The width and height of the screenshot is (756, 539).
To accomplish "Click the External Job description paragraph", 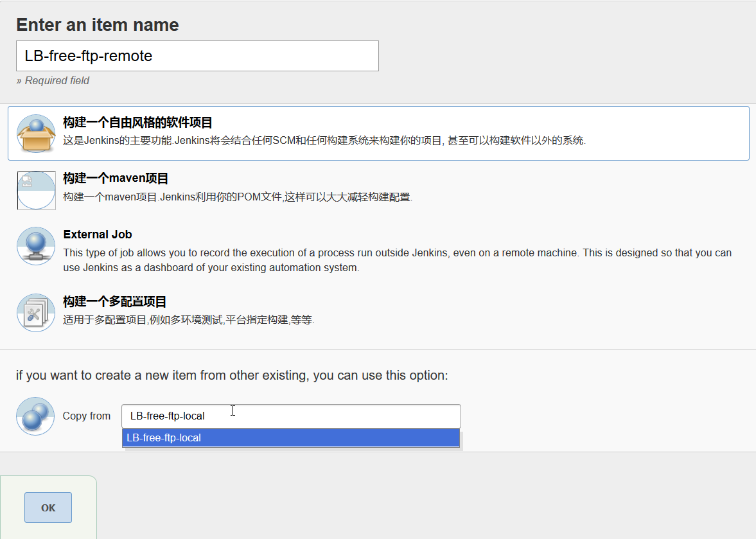I will (x=397, y=260).
